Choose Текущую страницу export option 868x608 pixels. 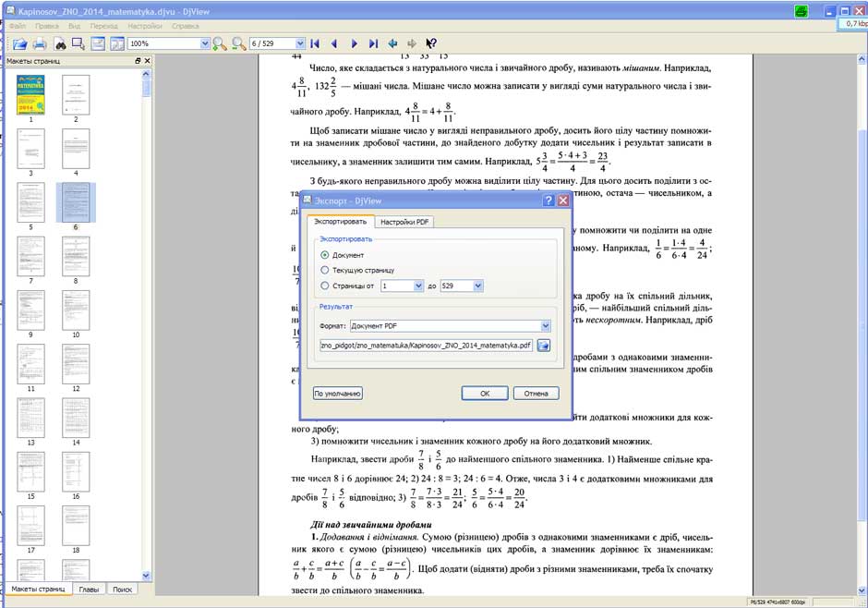pos(324,270)
